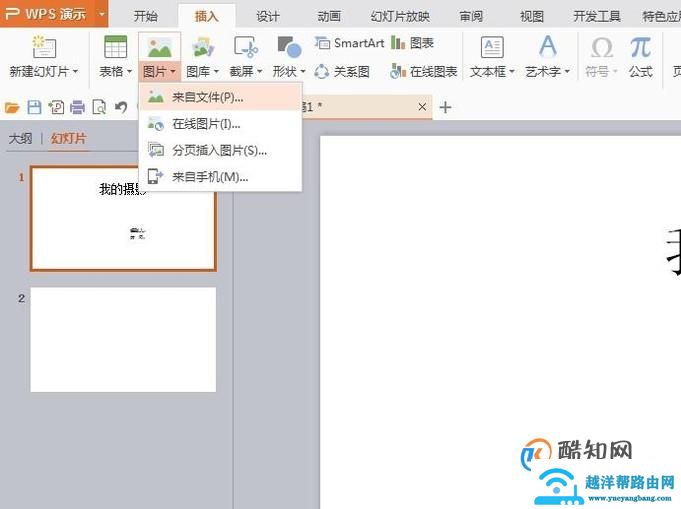681x509 pixels.
Task: Click the Print icon in the quick toolbar
Action: (77, 107)
